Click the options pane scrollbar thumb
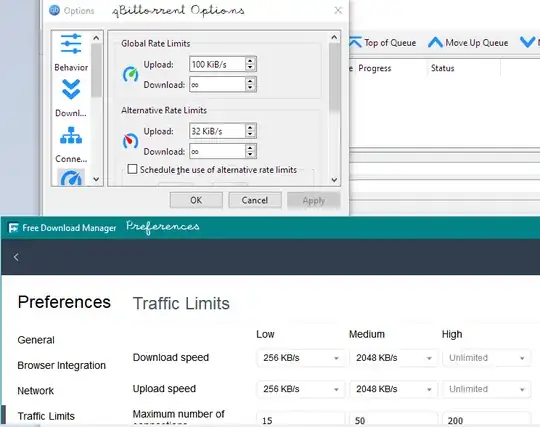Viewport: 540px width, 427px height. pyautogui.click(x=334, y=77)
